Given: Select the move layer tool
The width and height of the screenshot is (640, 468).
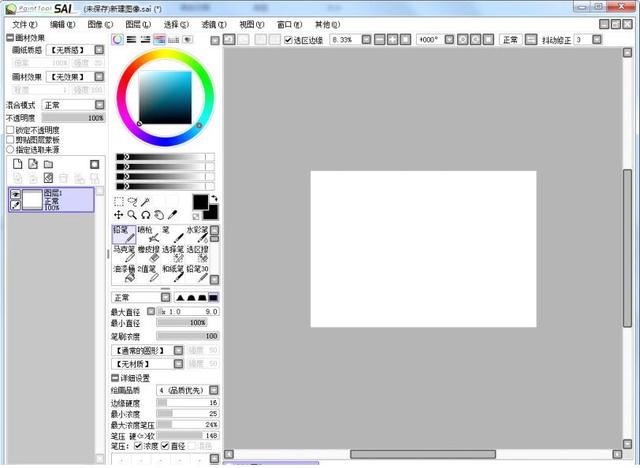Looking at the screenshot, I should point(119,215).
